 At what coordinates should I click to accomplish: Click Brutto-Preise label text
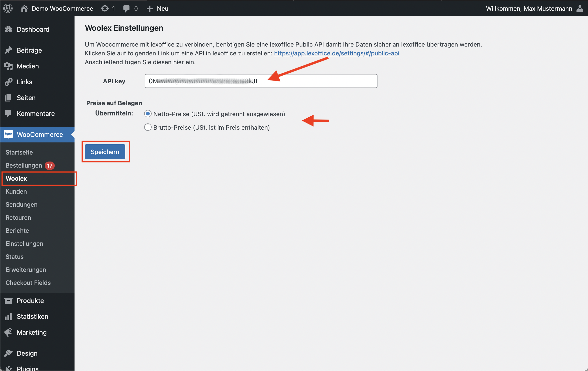pyautogui.click(x=211, y=127)
